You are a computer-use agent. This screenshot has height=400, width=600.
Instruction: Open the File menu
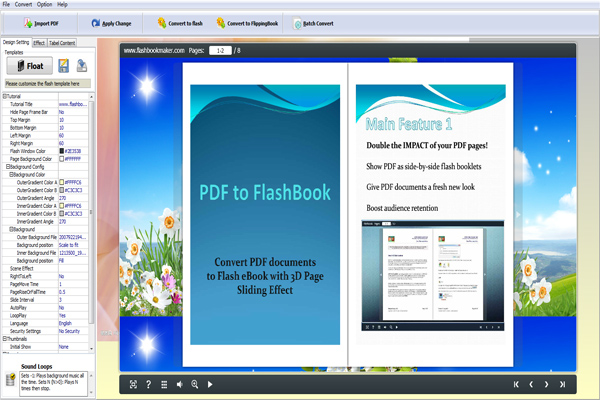point(6,4)
